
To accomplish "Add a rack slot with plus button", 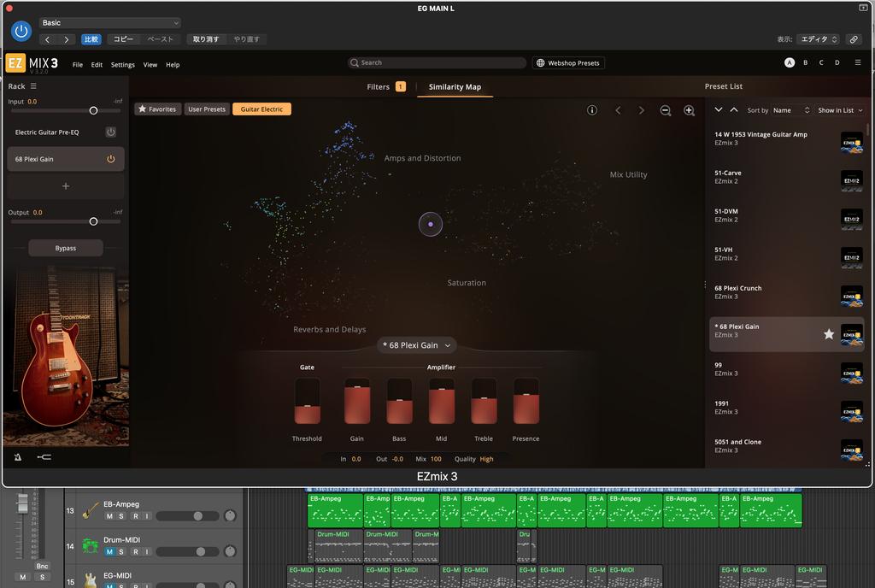I will pos(66,186).
